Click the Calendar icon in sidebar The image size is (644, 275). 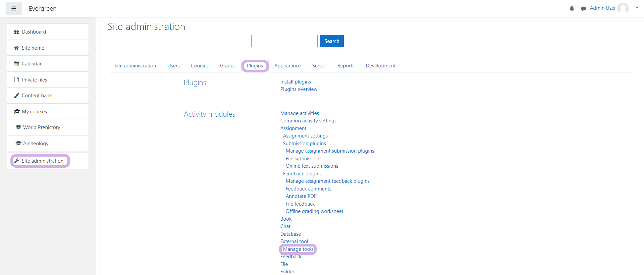click(16, 64)
